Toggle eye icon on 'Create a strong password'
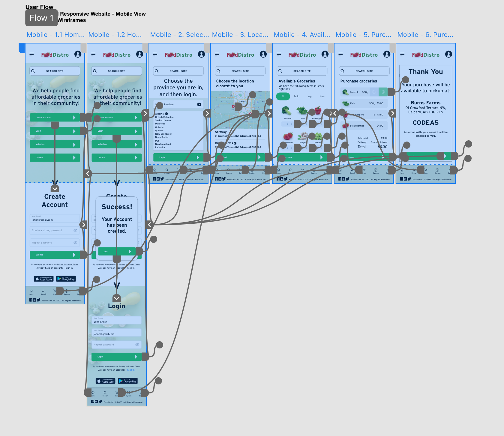Image resolution: width=504 pixels, height=436 pixels. tap(75, 230)
